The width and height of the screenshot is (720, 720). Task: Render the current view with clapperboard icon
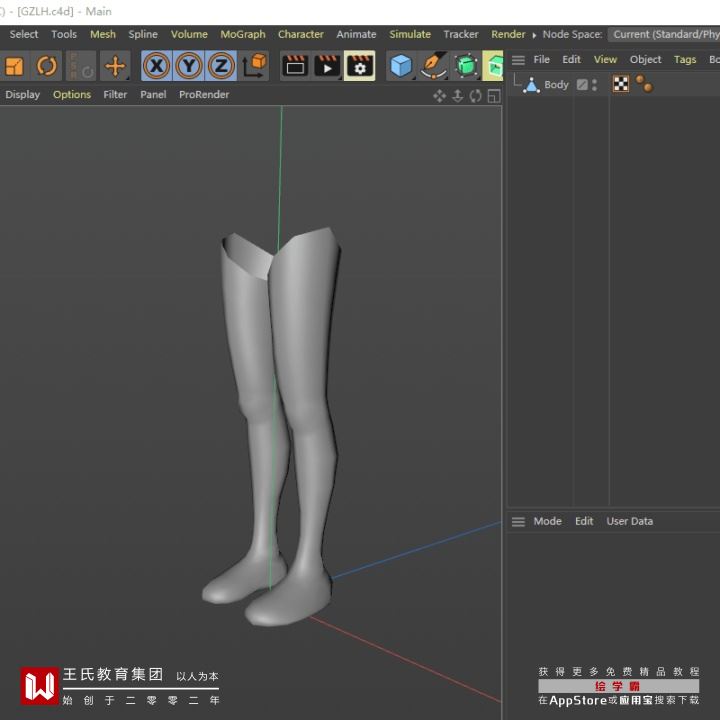click(x=294, y=66)
